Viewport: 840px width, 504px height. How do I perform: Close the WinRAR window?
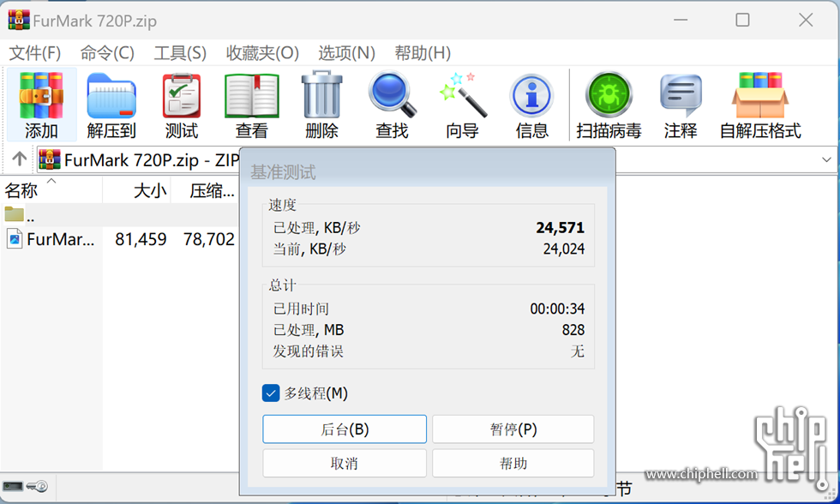click(x=806, y=20)
